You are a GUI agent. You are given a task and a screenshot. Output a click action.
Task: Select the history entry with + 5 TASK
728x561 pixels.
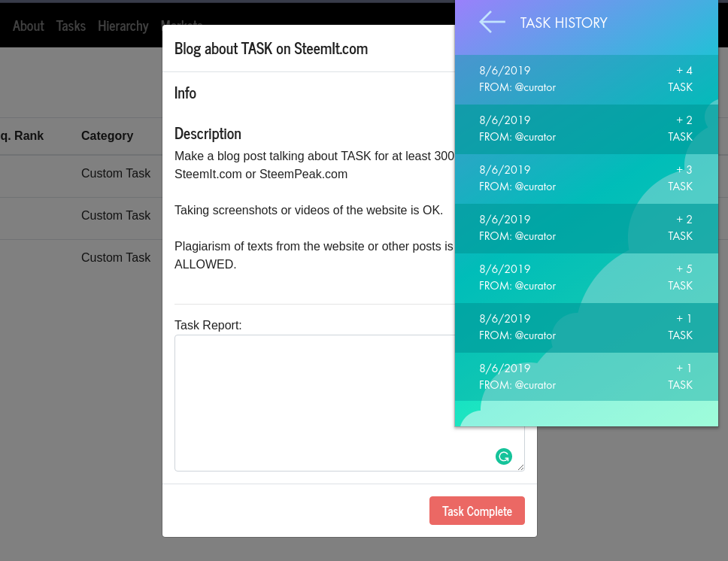point(586,278)
